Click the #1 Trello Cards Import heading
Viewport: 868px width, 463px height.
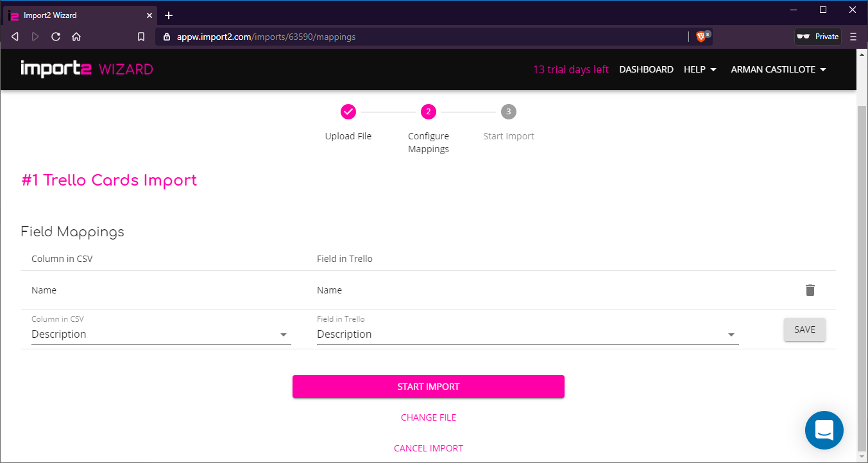109,180
